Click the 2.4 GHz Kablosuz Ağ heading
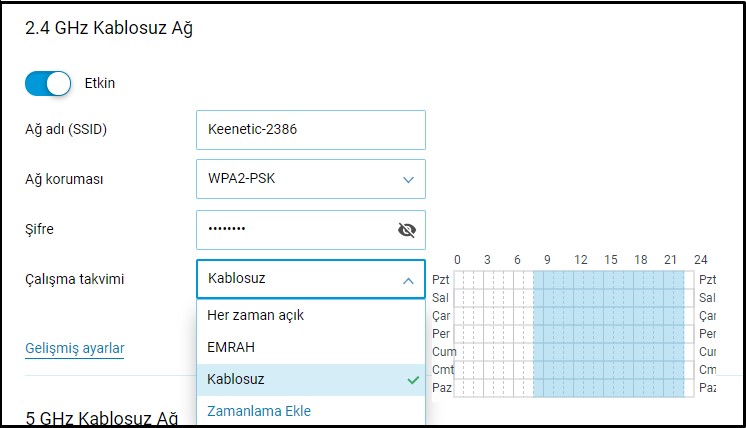This screenshot has height=428, width=746. click(108, 29)
